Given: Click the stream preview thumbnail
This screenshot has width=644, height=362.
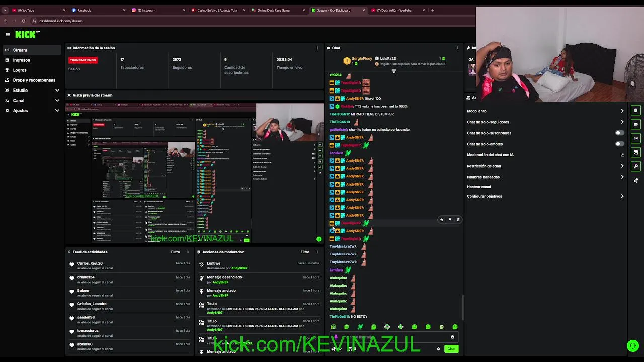Looking at the screenshot, I should (195, 172).
